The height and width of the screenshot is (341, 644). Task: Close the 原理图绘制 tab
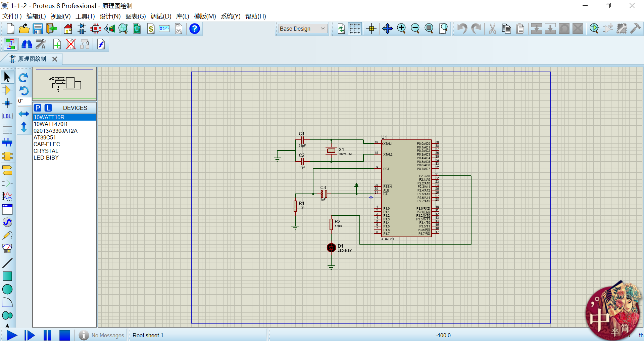click(55, 59)
